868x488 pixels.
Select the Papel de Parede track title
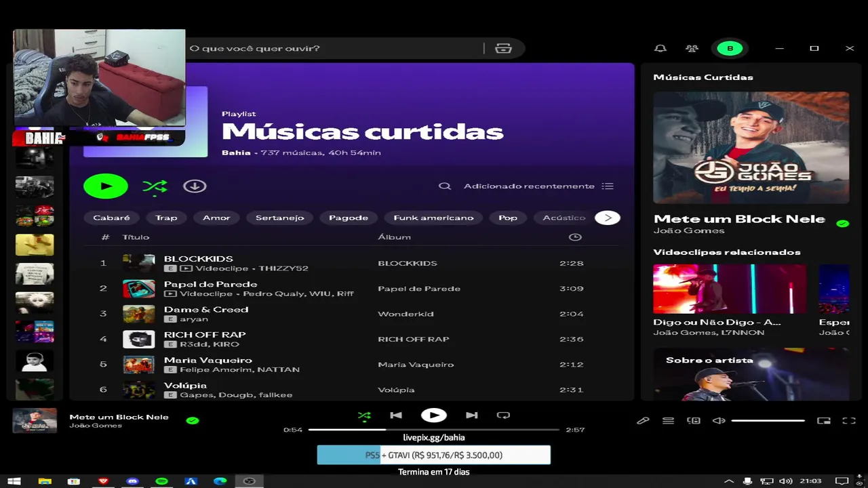coord(210,284)
